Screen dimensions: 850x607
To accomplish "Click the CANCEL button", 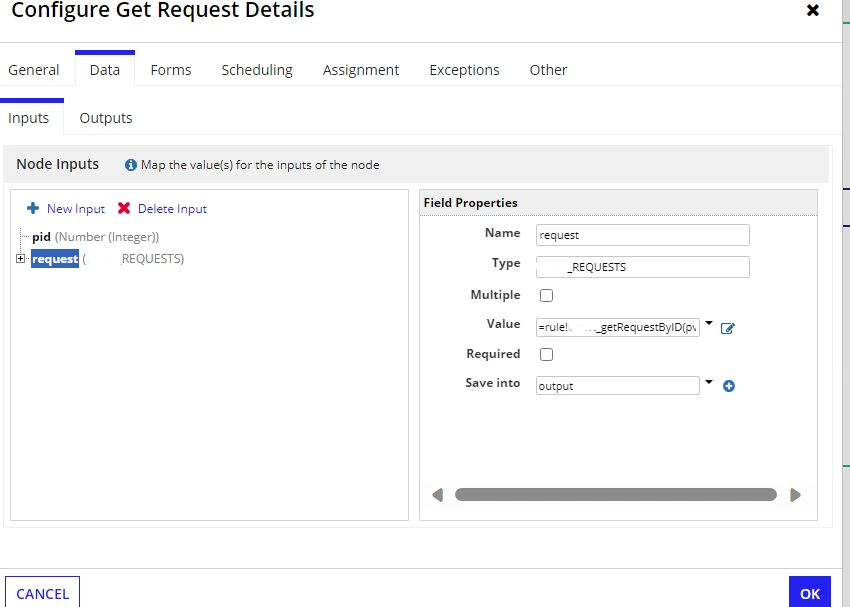I will pos(42,592).
